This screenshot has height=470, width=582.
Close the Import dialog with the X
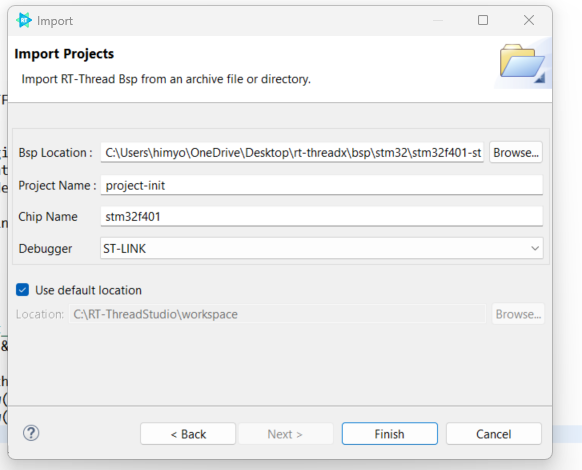[x=529, y=20]
